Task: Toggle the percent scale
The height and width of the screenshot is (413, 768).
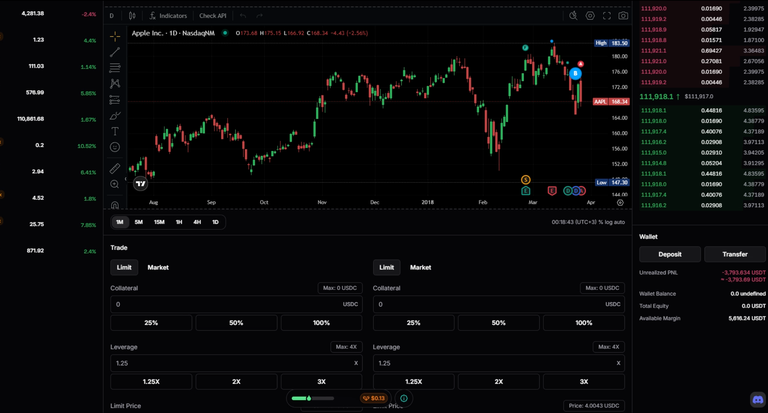Action: click(x=600, y=222)
